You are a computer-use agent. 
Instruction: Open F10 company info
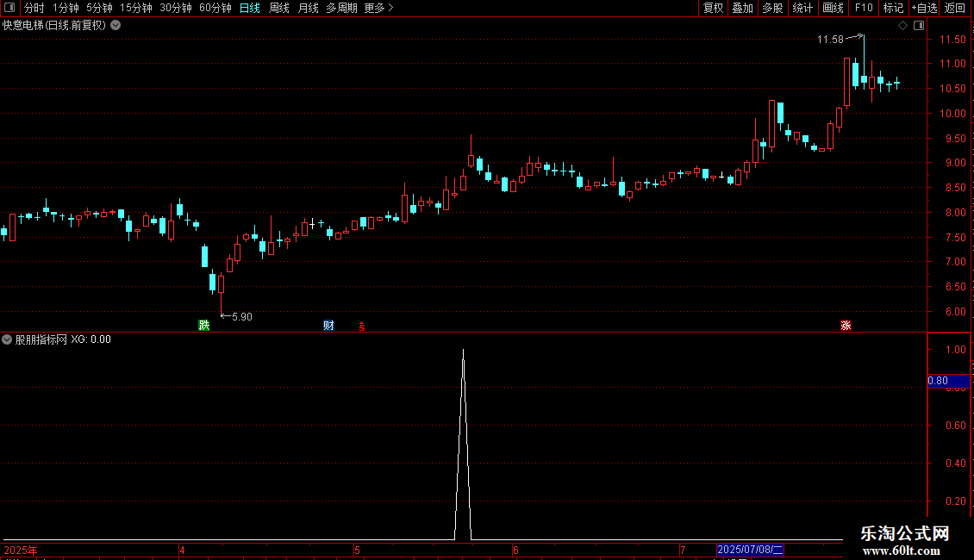click(864, 8)
